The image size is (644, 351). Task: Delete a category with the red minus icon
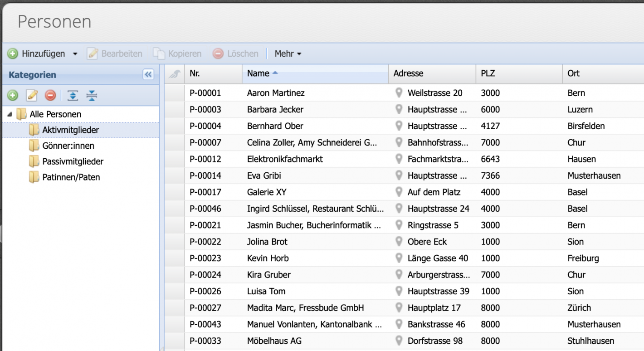50,95
